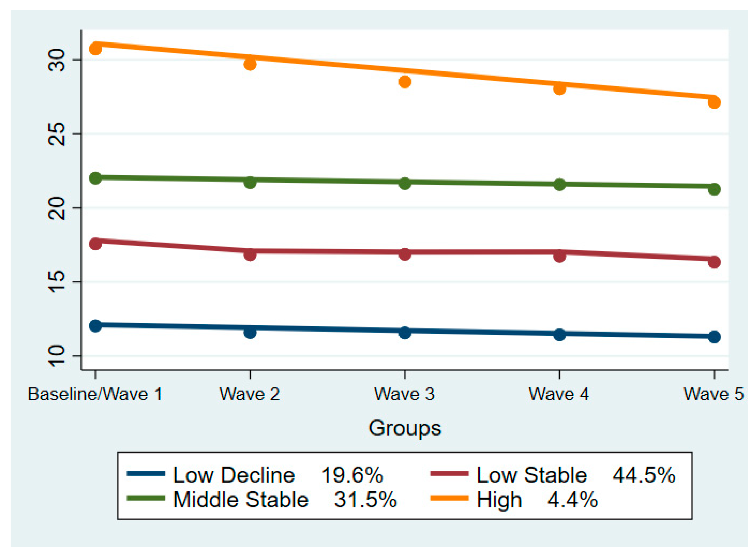Select the "Low Stable 44.5%" legend label
Screen dimensions: 756x556
click(576, 475)
